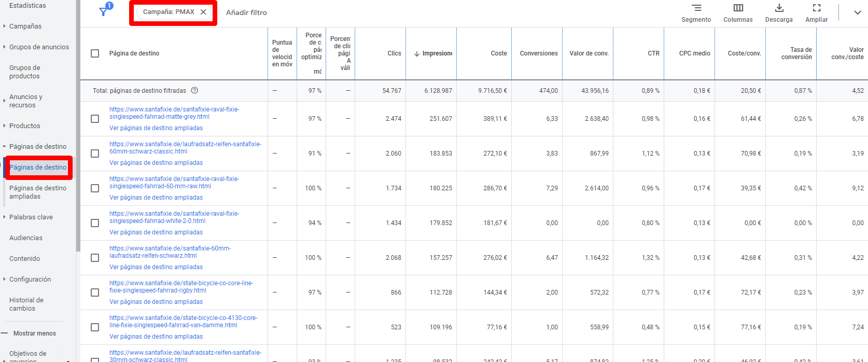
Task: Select Páginas de destino sub-item
Action: [x=38, y=168]
